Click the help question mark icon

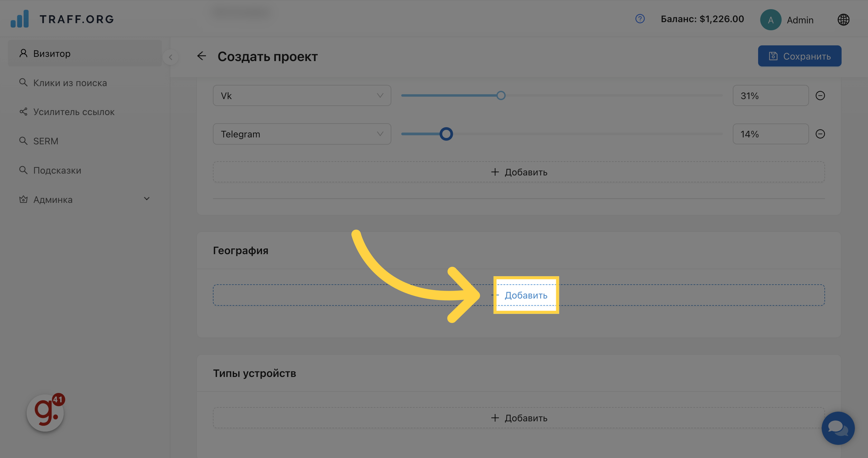(639, 19)
